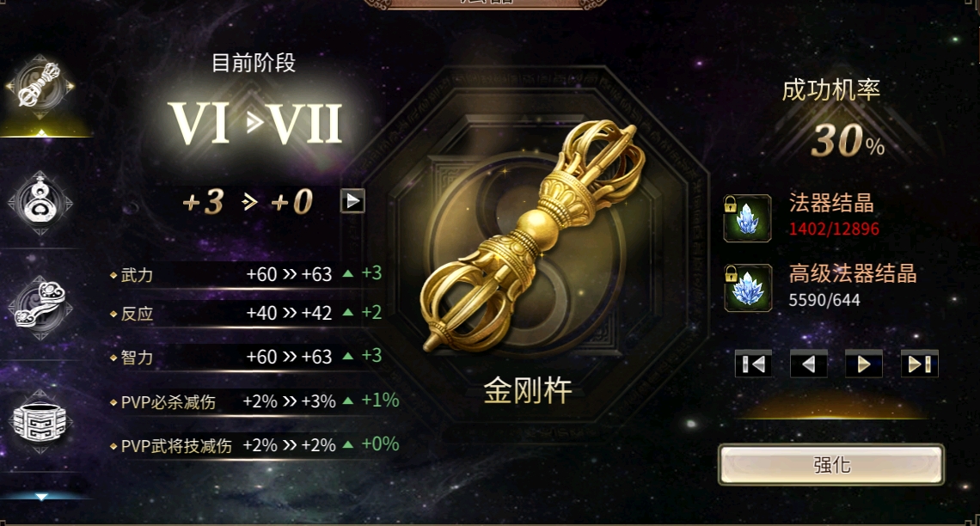
Task: Select the ruyi scepter artifact icon
Action: pyautogui.click(x=40, y=306)
